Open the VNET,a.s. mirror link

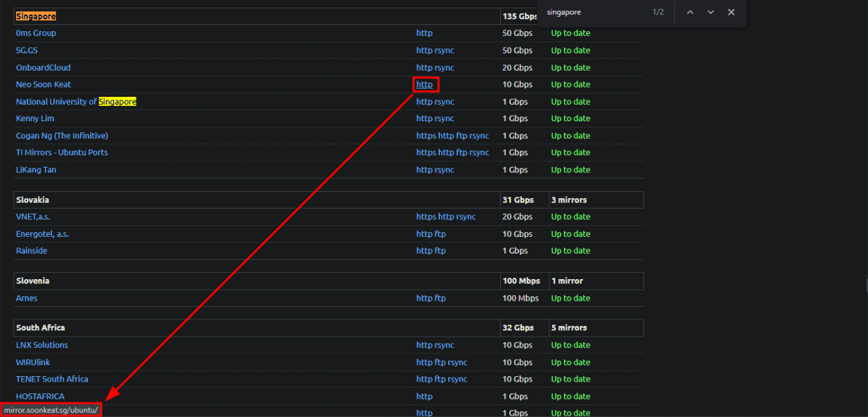(x=33, y=217)
